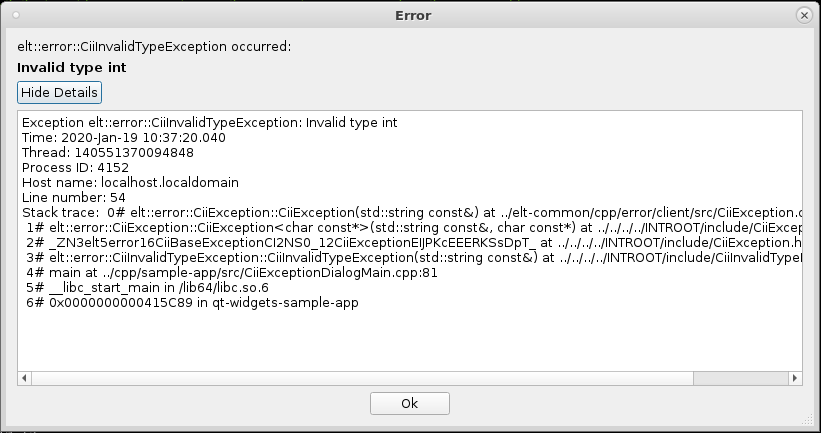The width and height of the screenshot is (821, 433).
Task: Click the 'CiiInvalidTypeException occurred:' header label
Action: [x=155, y=46]
